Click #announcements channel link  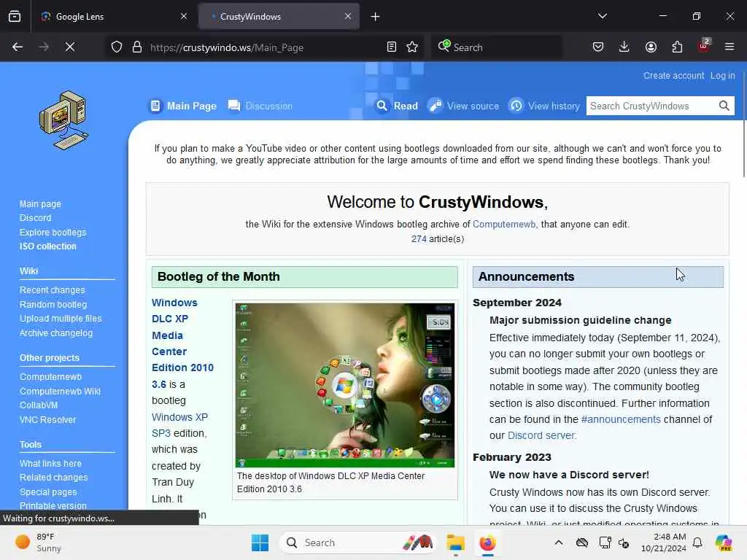pyautogui.click(x=621, y=419)
